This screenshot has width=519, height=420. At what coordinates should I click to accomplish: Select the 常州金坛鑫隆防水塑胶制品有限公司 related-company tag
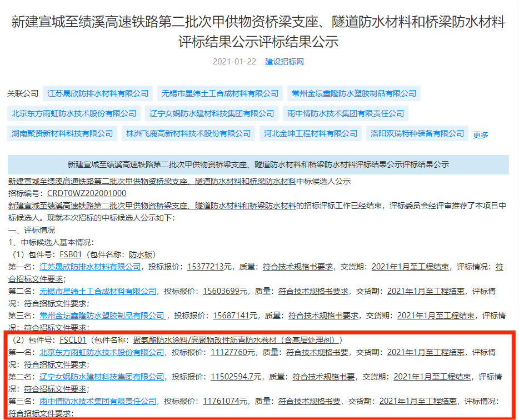(x=354, y=94)
